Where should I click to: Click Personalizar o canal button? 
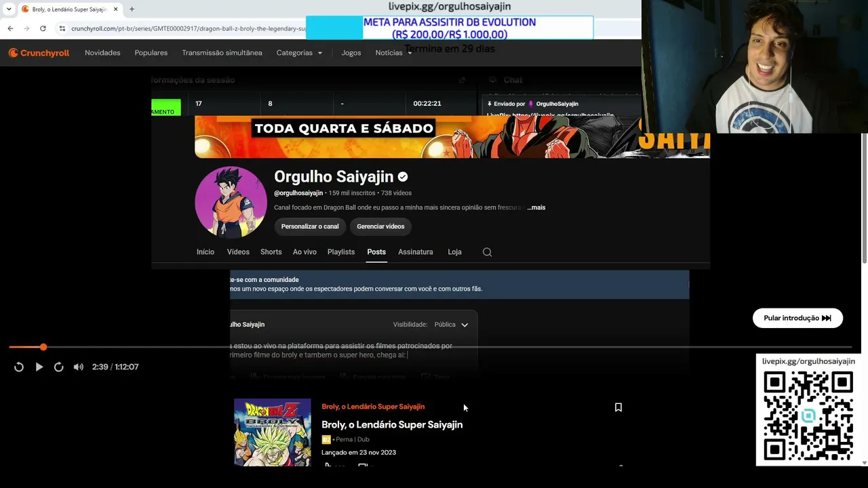tap(310, 226)
